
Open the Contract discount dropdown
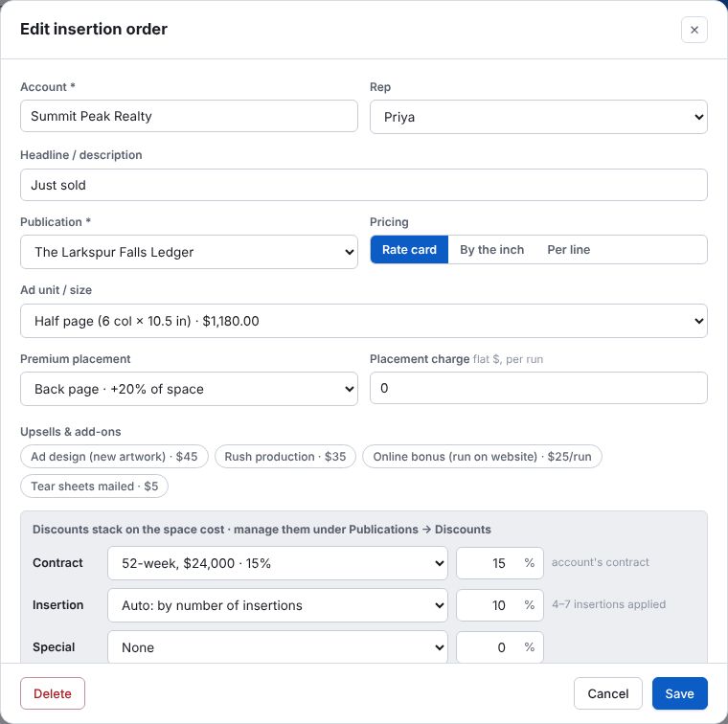[x=278, y=563]
